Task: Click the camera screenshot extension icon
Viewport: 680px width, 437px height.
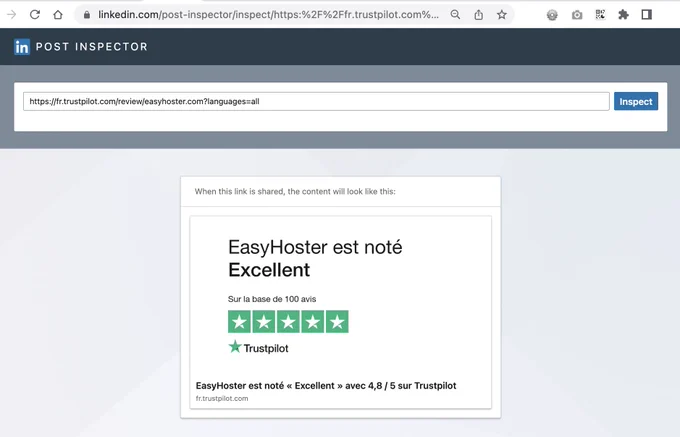Action: [x=577, y=15]
